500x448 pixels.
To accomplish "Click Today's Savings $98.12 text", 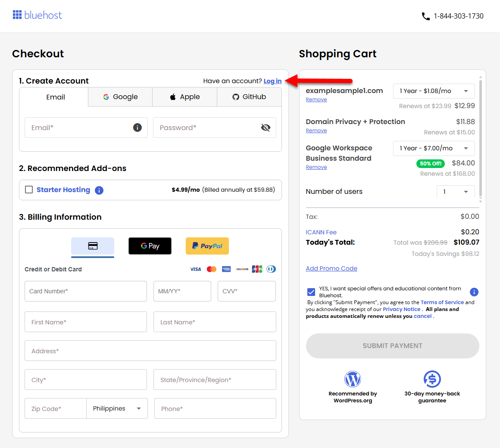I will click(445, 254).
